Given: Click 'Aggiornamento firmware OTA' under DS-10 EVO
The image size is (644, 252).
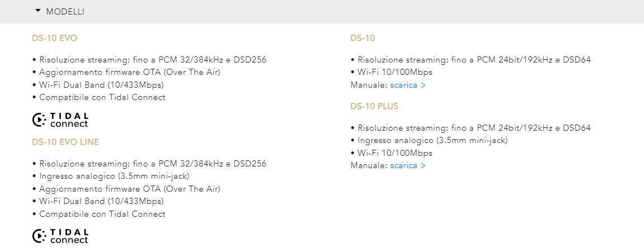Looking at the screenshot, I should [126, 72].
